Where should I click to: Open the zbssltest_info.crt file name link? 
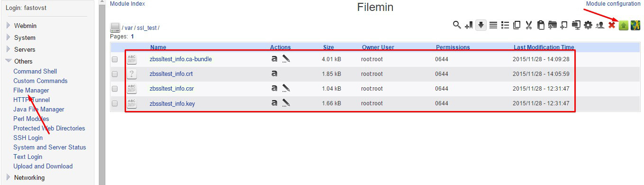[x=171, y=74]
